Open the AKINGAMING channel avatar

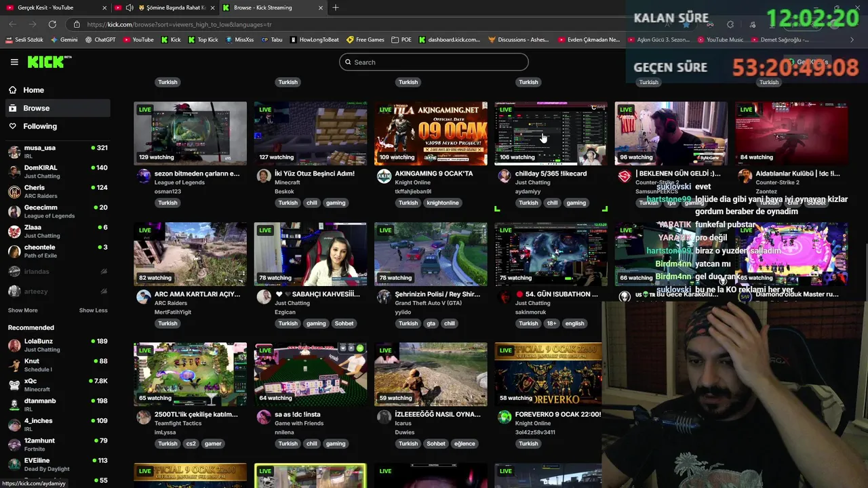point(384,176)
